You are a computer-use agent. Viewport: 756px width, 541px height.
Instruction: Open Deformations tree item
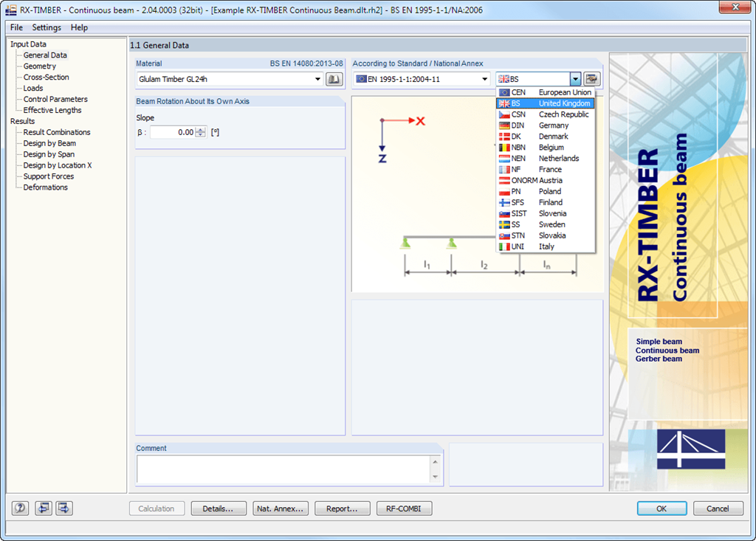46,187
